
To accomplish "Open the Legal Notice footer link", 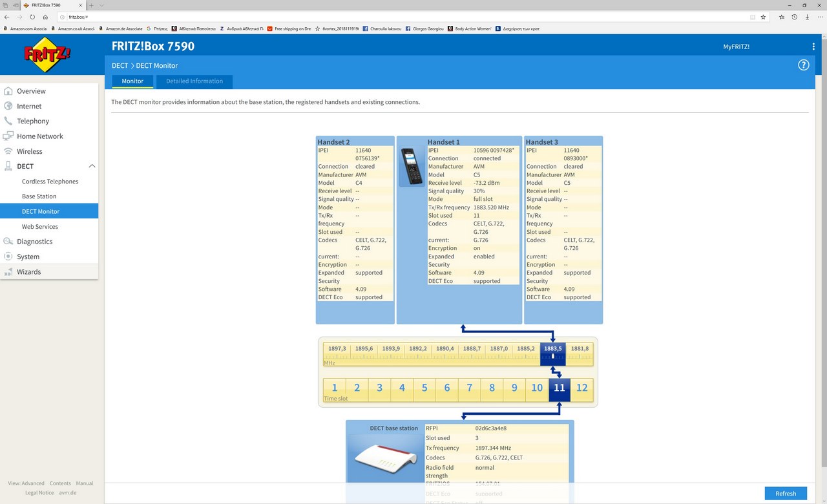I will 39,493.
